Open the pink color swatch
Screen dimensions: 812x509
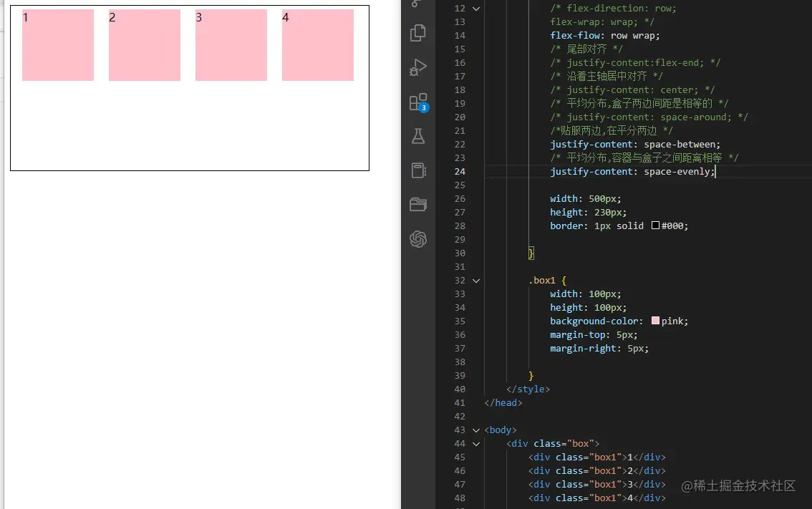point(655,321)
